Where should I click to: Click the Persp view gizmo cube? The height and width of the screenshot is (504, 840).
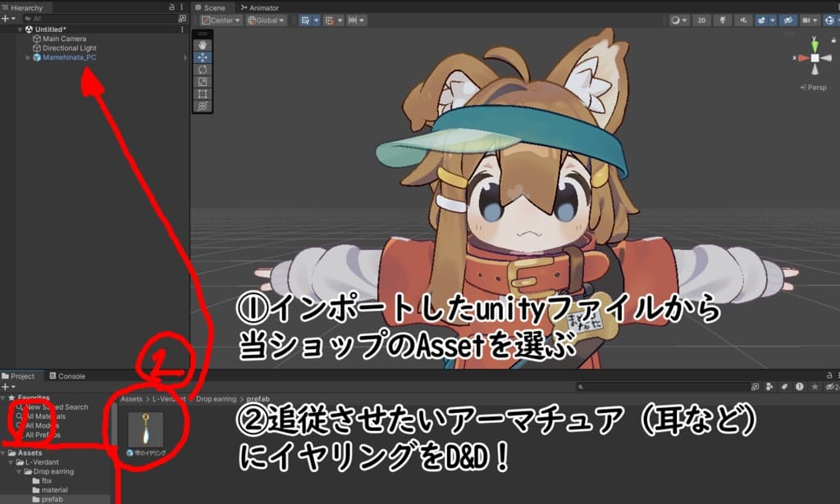tap(815, 57)
